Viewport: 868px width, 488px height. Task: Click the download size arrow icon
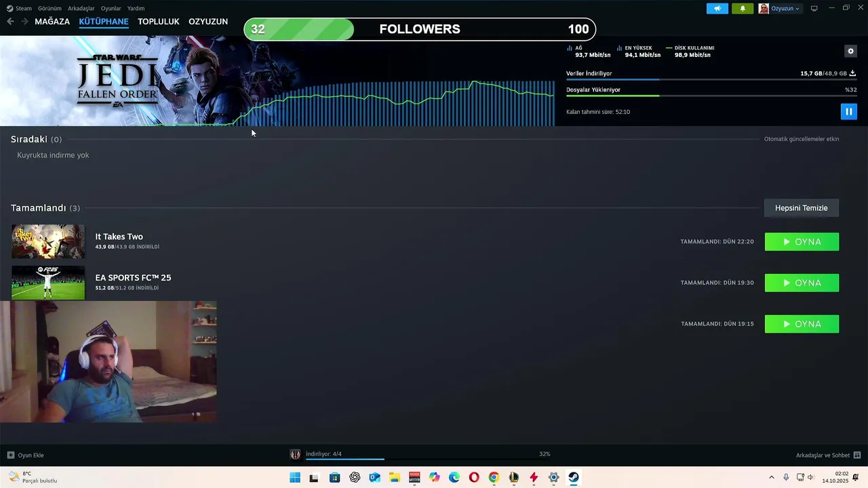(852, 73)
